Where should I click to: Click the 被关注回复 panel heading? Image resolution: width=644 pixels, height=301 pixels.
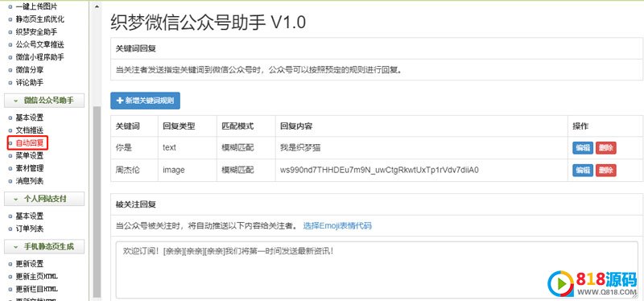pos(135,204)
